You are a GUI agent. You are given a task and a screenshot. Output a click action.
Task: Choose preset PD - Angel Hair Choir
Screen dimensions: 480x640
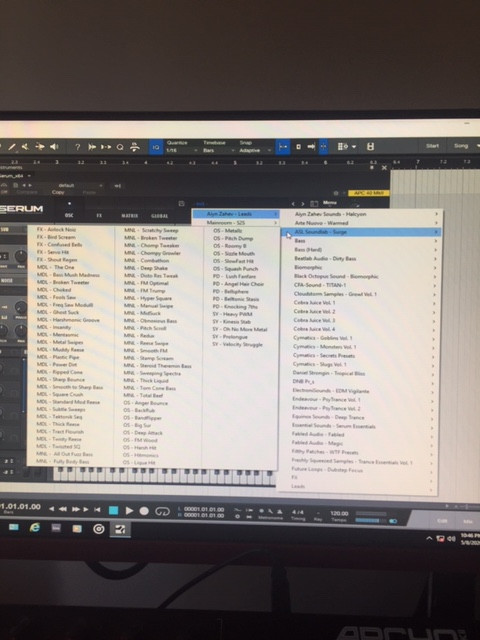[238, 284]
